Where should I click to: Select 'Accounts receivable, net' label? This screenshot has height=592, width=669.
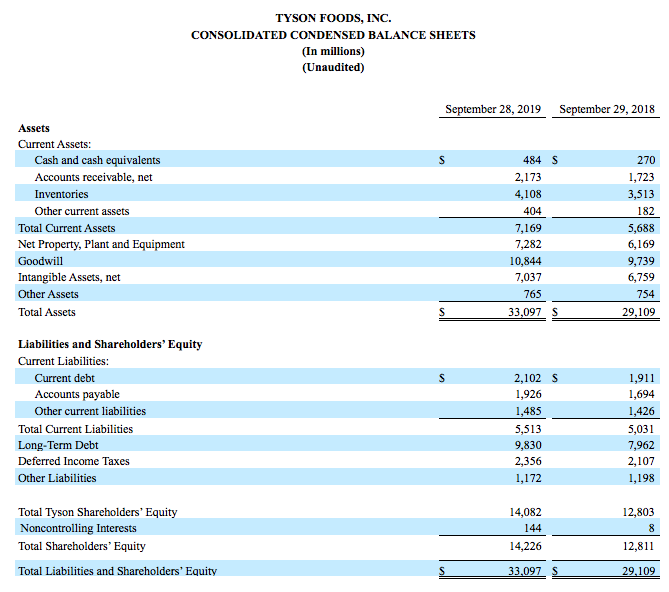[93, 177]
